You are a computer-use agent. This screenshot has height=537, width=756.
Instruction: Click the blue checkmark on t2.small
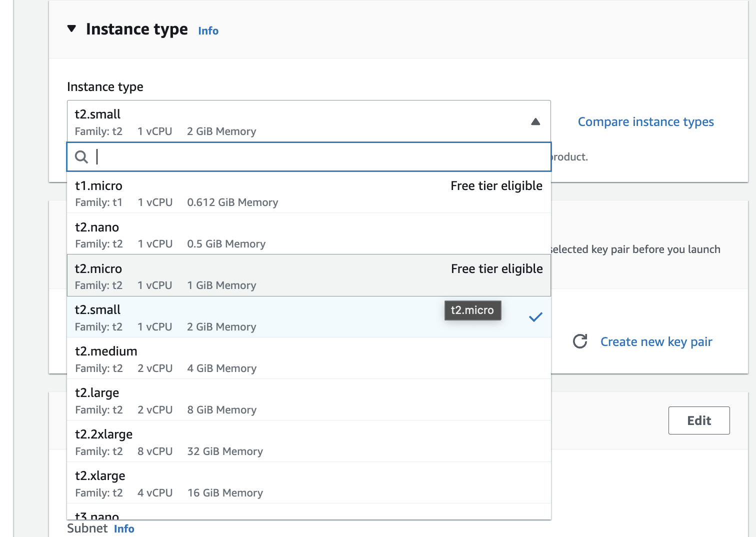coord(535,317)
